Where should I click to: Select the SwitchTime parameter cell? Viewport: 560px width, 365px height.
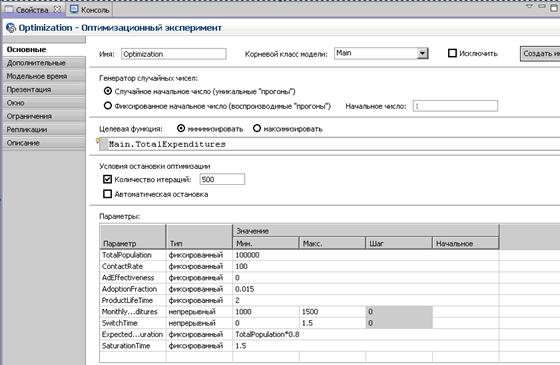click(133, 323)
